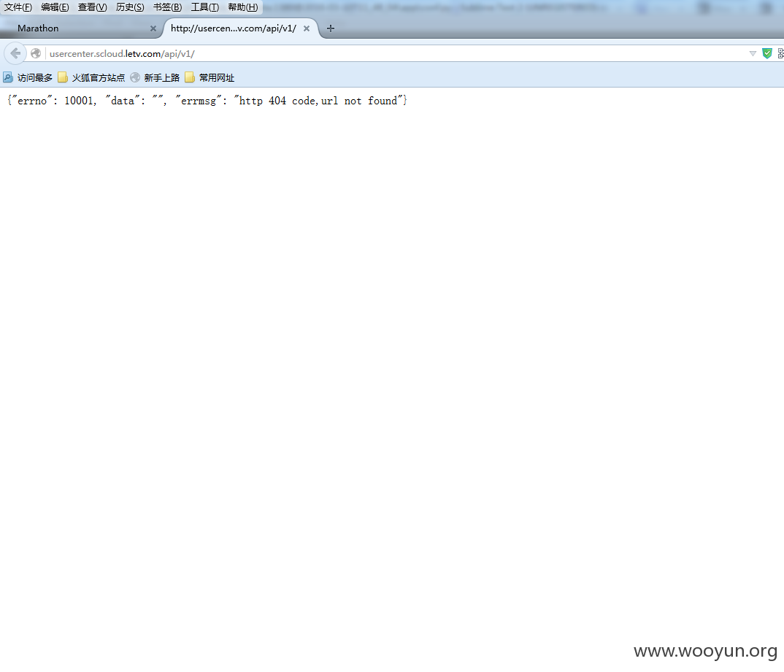
Task: Open the green shield security icon
Action: [x=766, y=53]
